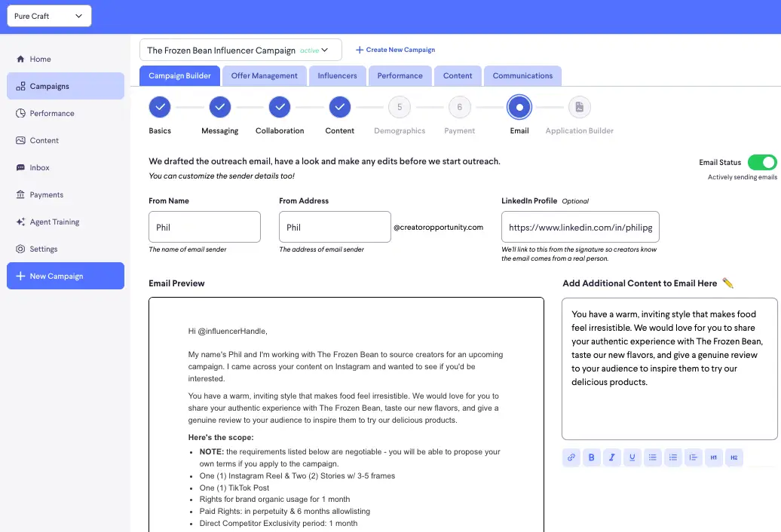
Task: Toggle bold formatting in the editor
Action: (592, 457)
